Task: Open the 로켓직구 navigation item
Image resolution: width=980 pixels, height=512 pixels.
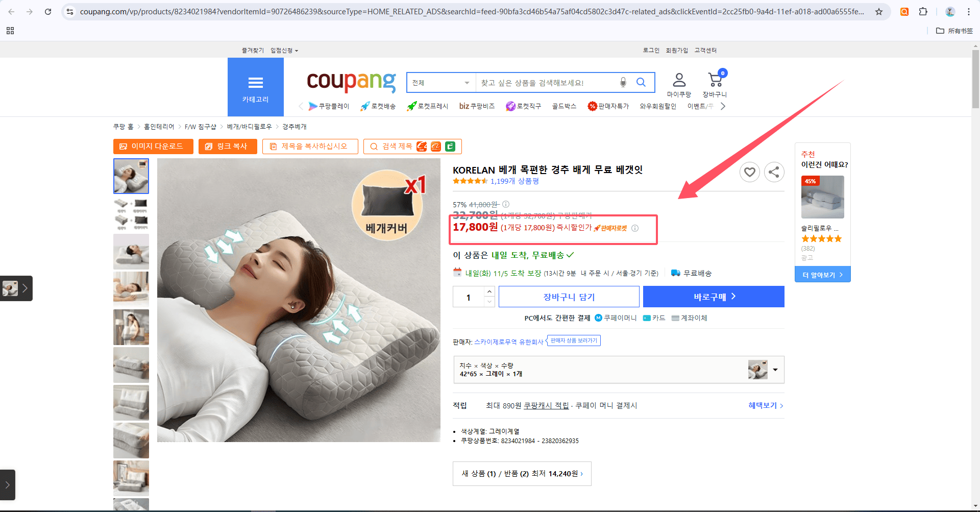Action: click(x=523, y=106)
